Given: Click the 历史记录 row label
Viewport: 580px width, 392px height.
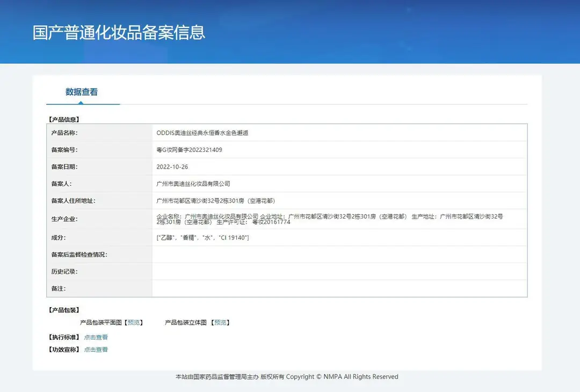Looking at the screenshot, I should click(64, 272).
